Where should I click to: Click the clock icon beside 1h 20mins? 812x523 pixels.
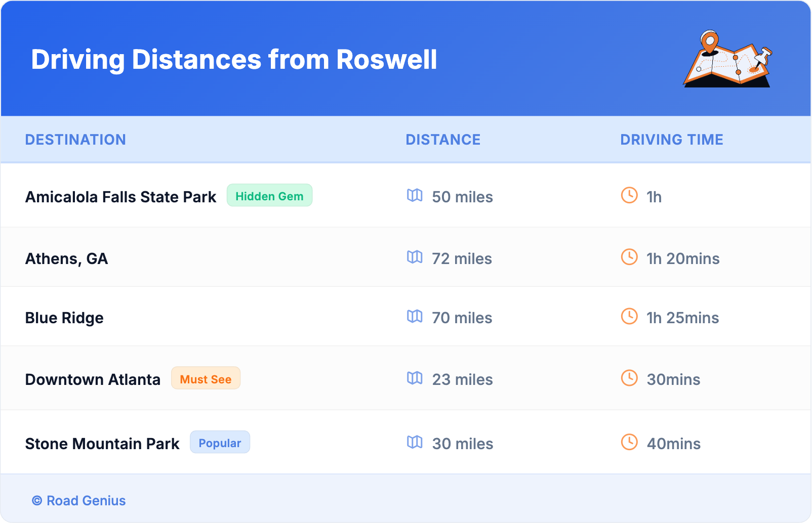[629, 257]
